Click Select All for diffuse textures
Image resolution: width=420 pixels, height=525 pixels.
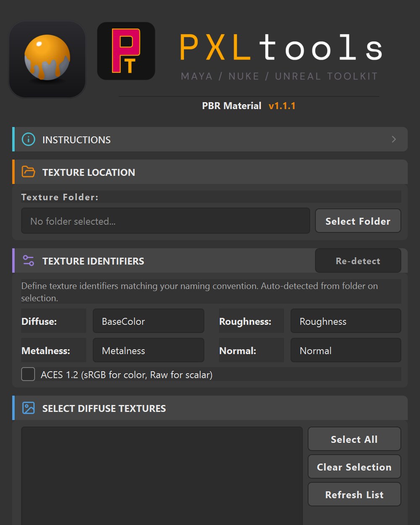[x=354, y=439]
